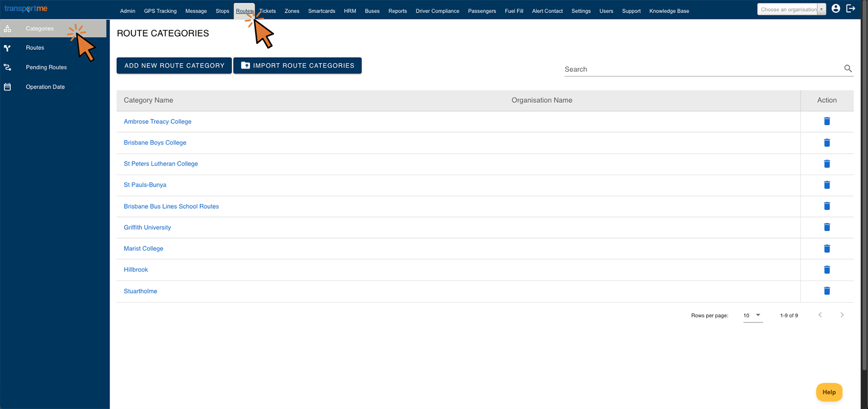Delete the Stuartholme category
The height and width of the screenshot is (409, 868).
click(x=827, y=290)
